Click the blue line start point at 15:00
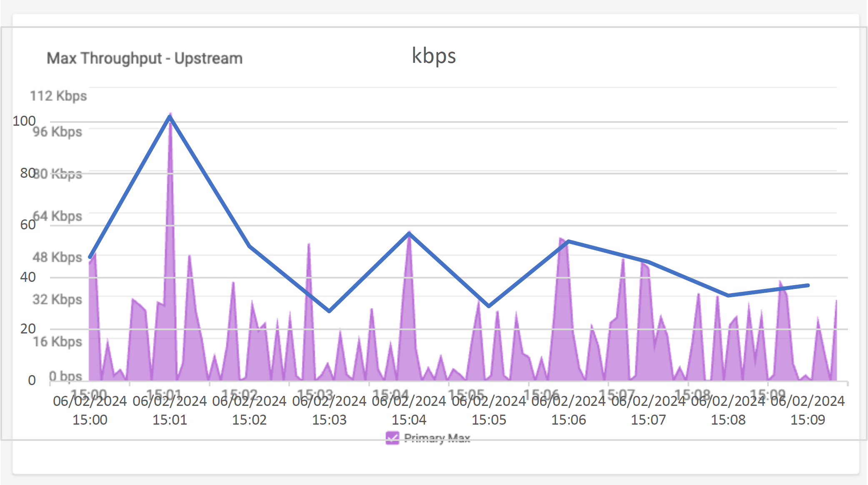Image resolution: width=868 pixels, height=485 pixels. tap(90, 257)
